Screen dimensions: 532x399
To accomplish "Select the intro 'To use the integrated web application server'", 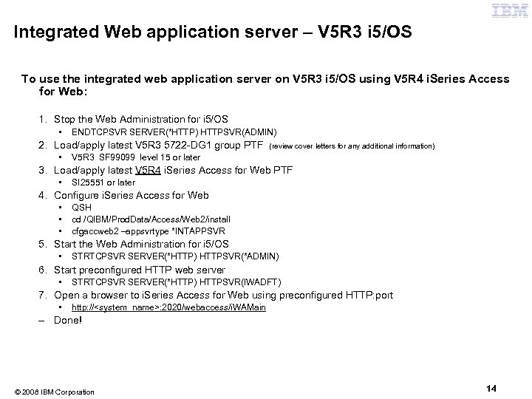I will point(265,85).
